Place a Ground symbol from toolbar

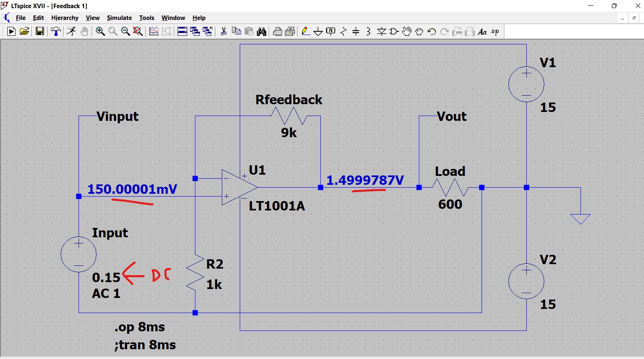pos(318,31)
